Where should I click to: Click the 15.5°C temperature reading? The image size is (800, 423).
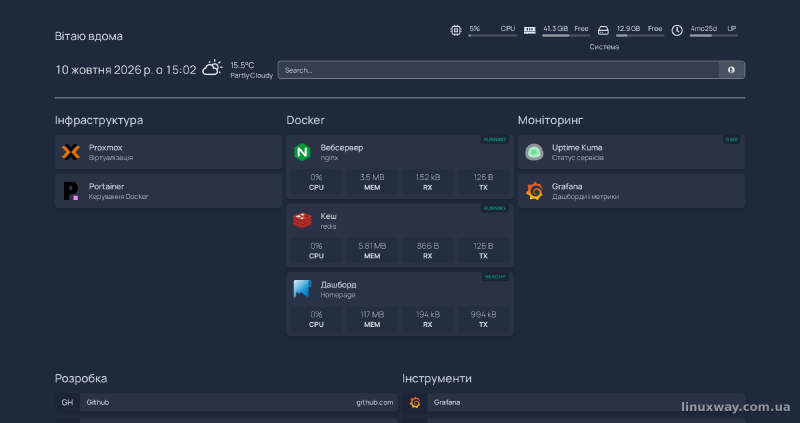[242, 65]
